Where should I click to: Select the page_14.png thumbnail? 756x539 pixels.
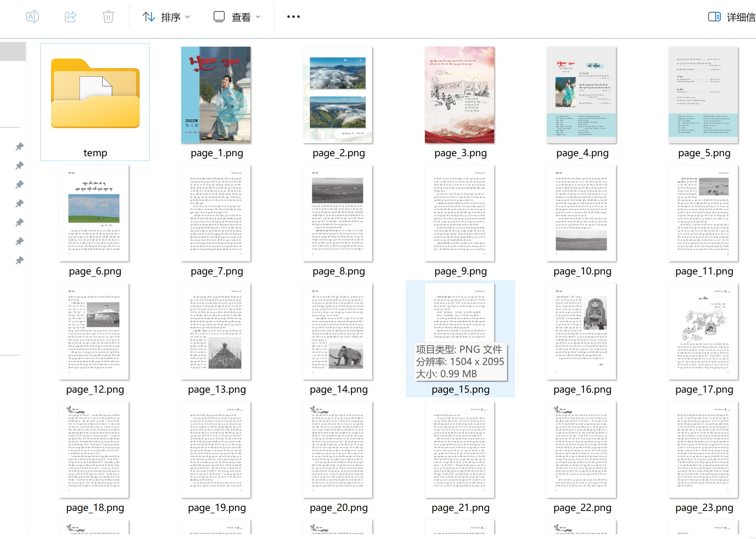click(338, 331)
